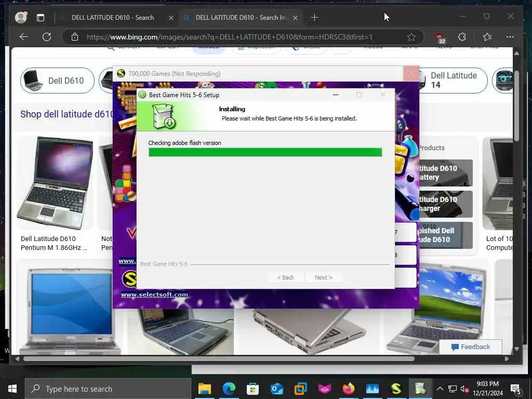Open the Favorites list icon

[487, 37]
